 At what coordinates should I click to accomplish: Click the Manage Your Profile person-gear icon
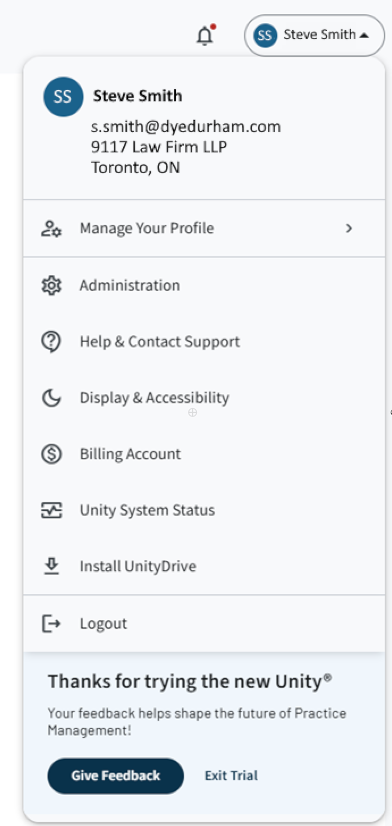click(51, 229)
